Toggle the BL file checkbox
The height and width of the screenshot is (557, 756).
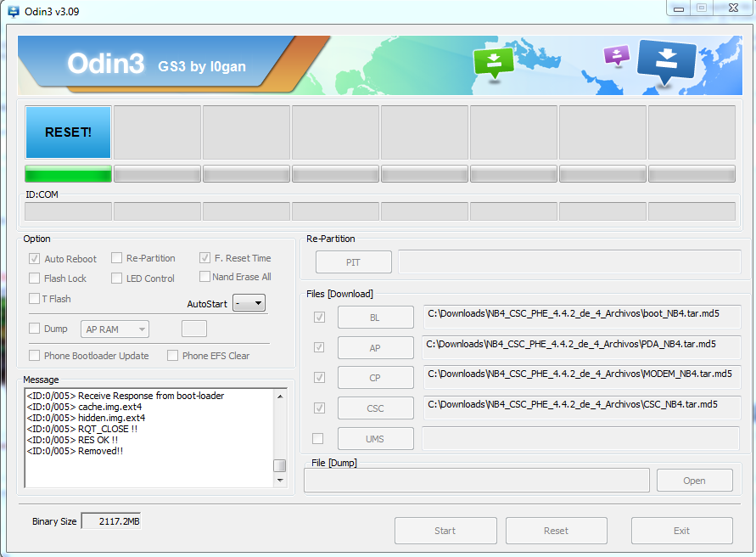[319, 317]
